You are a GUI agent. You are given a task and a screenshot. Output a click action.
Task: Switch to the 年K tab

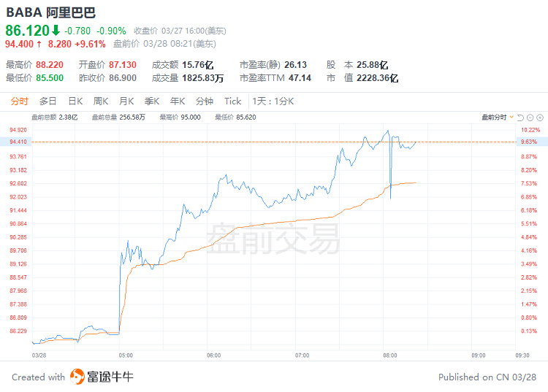(x=178, y=101)
